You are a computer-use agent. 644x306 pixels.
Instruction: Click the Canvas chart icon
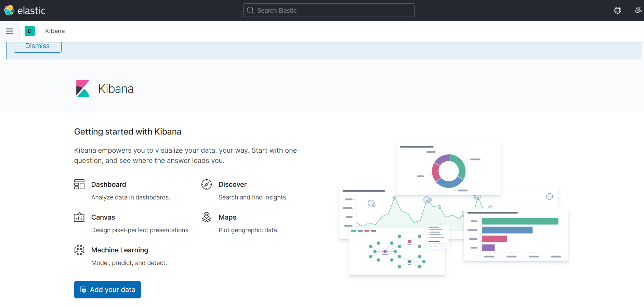79,217
